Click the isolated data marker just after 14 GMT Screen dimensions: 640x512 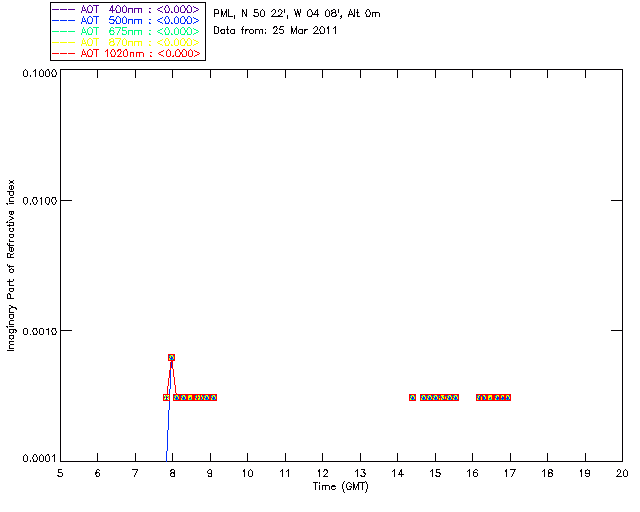coord(412,397)
